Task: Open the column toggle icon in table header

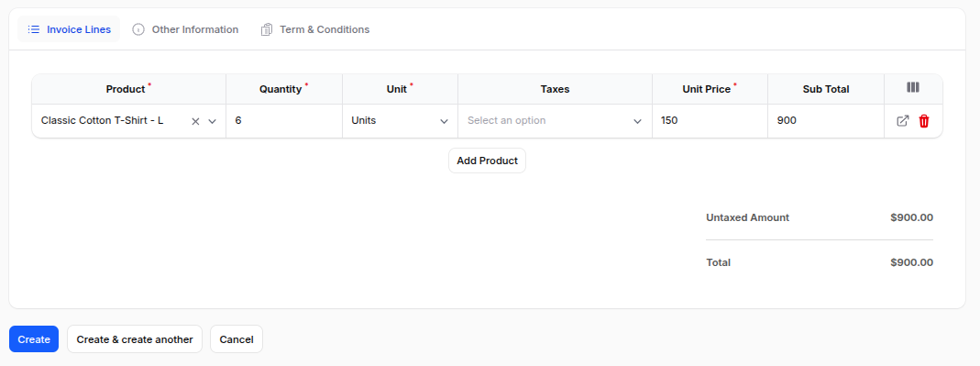Action: 913,87
